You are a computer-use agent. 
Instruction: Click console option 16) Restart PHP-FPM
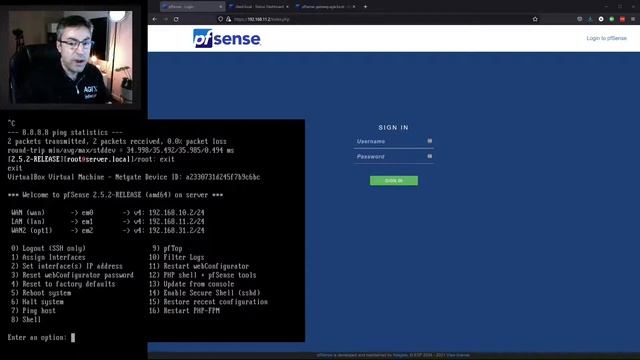coord(184,311)
